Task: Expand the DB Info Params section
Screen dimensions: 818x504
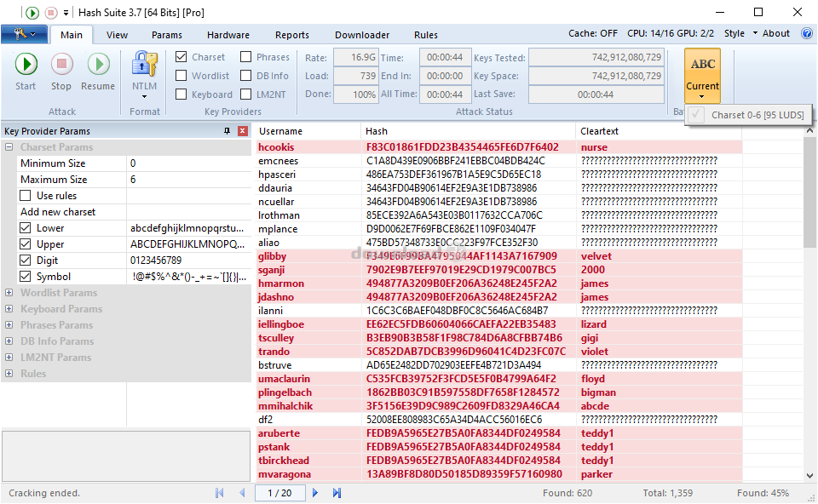Action: click(x=9, y=341)
